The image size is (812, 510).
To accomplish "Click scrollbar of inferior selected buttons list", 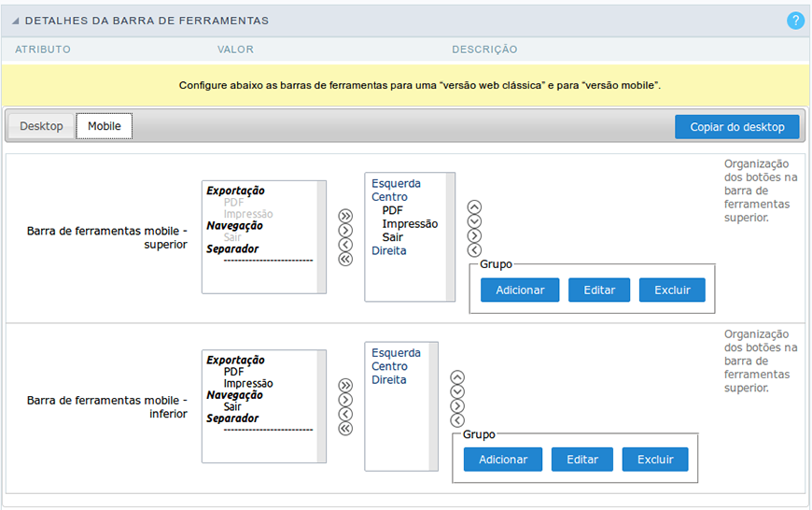I will [x=433, y=406].
